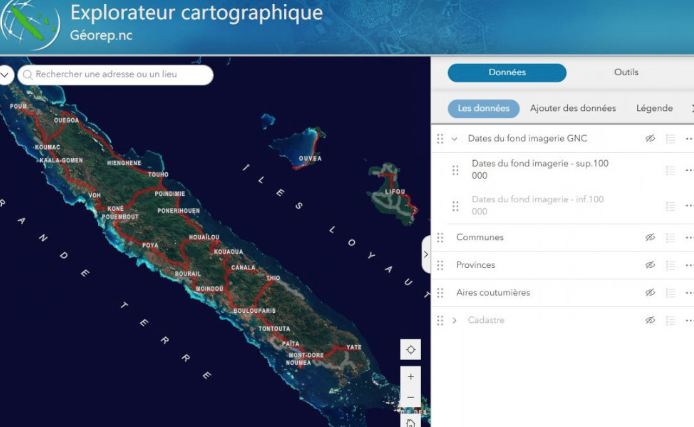This screenshot has width=694, height=427.
Task: Show legend for Dates du fond imagerie GNC
Action: coord(671,139)
